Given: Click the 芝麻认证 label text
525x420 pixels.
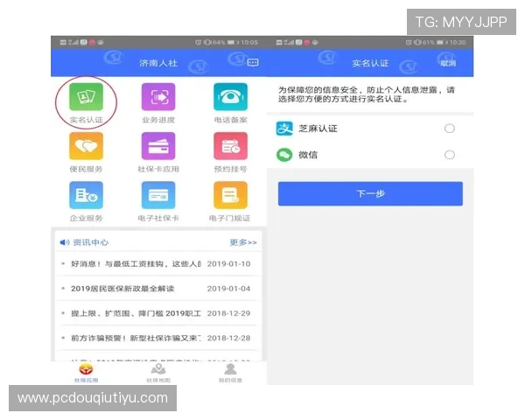Looking at the screenshot, I should [x=318, y=129].
